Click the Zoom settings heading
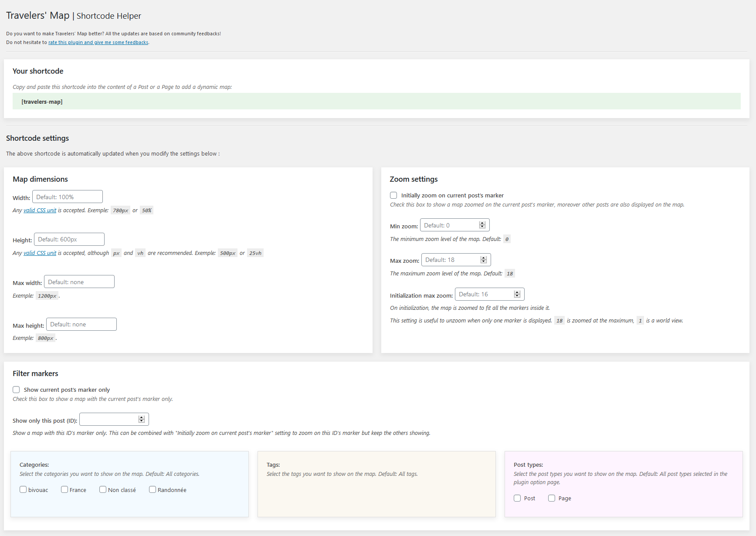756x536 pixels. [x=414, y=179]
